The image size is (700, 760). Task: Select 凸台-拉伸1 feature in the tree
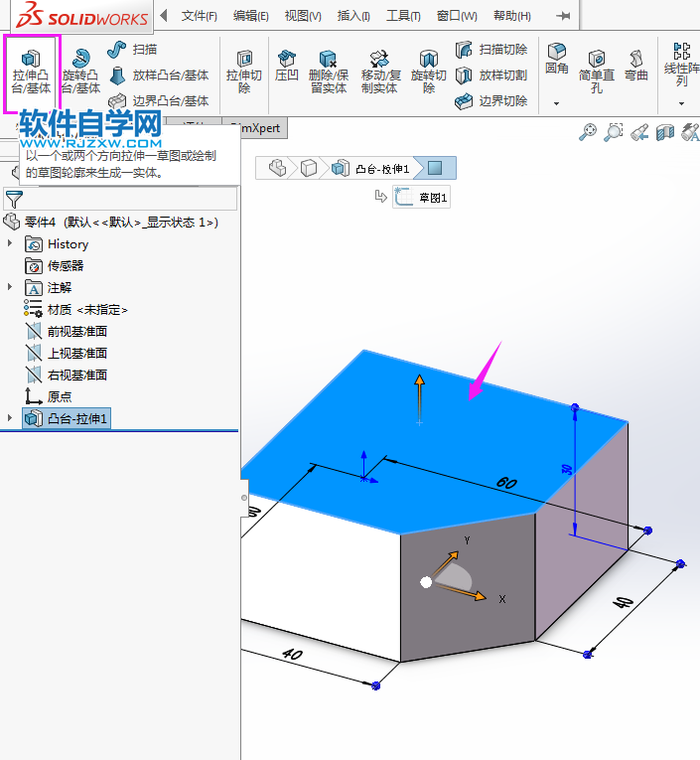click(67, 418)
